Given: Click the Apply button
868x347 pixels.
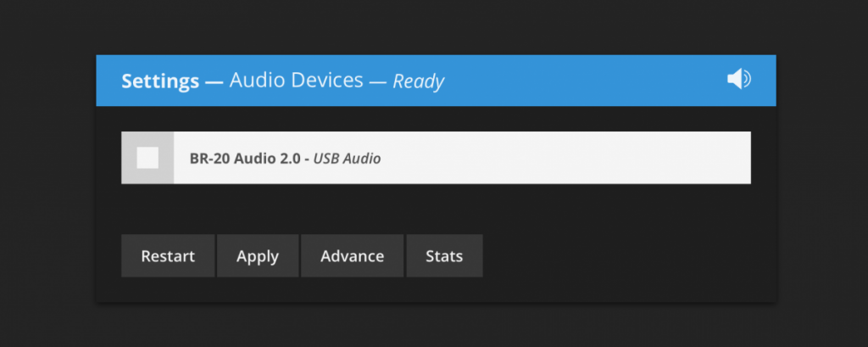Looking at the screenshot, I should click(x=258, y=256).
